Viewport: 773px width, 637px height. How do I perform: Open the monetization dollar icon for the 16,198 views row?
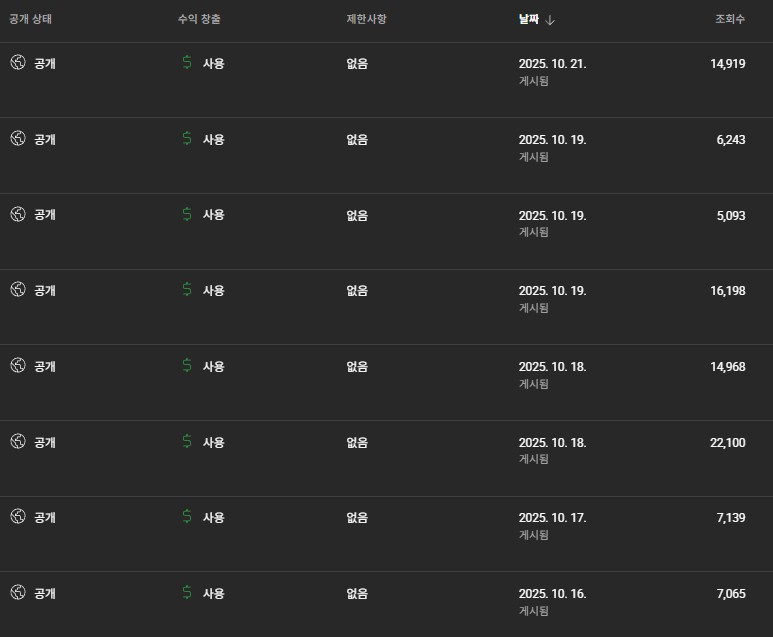(x=187, y=289)
